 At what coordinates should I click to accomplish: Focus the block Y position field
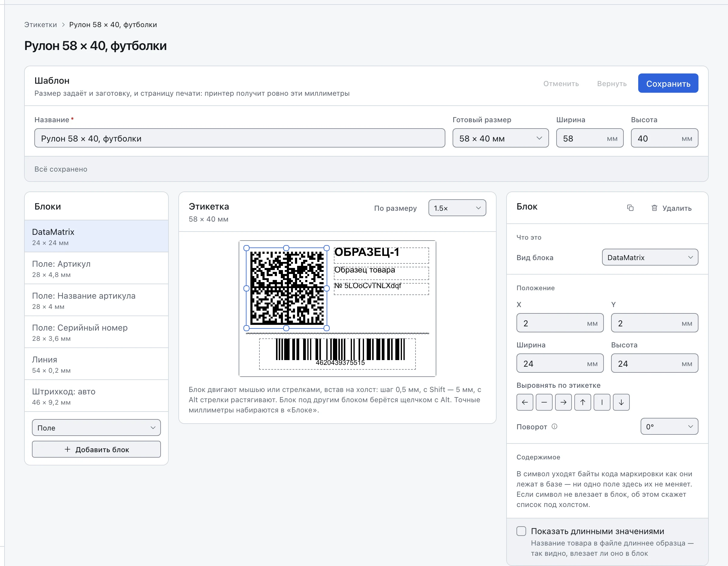point(654,323)
